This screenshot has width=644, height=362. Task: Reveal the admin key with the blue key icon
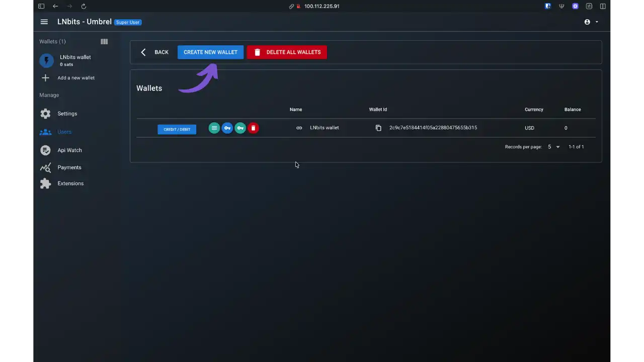pyautogui.click(x=227, y=128)
